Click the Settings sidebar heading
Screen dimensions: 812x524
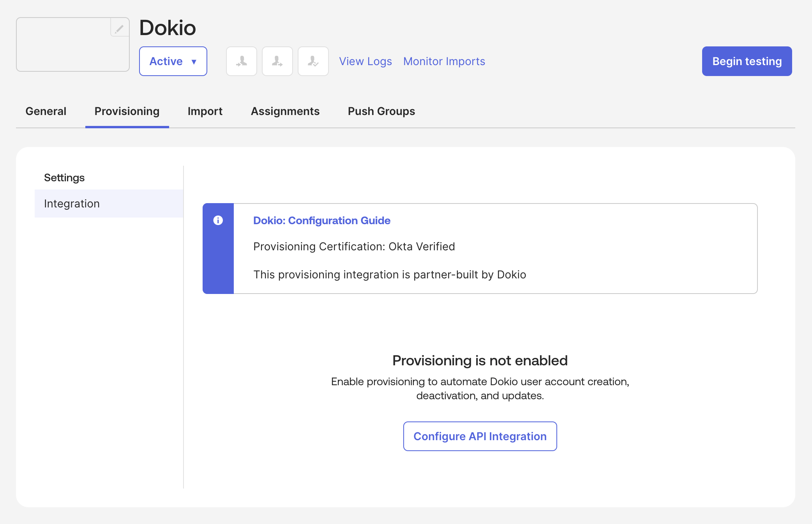tap(64, 177)
